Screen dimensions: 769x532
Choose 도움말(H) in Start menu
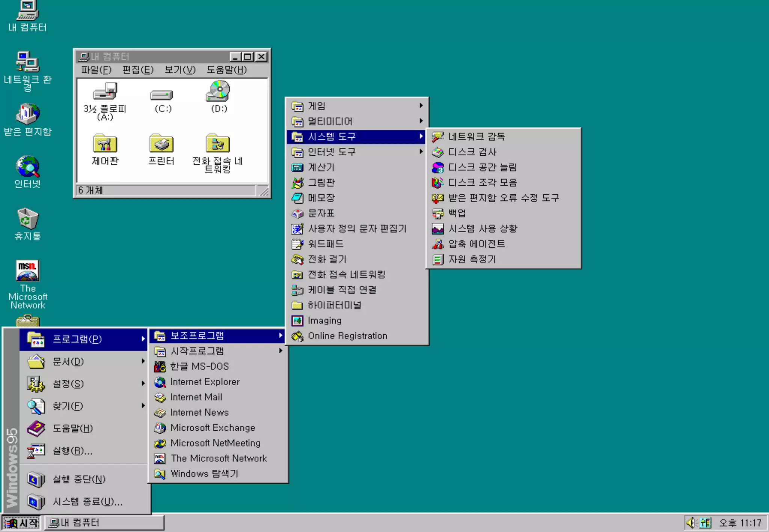click(83, 428)
